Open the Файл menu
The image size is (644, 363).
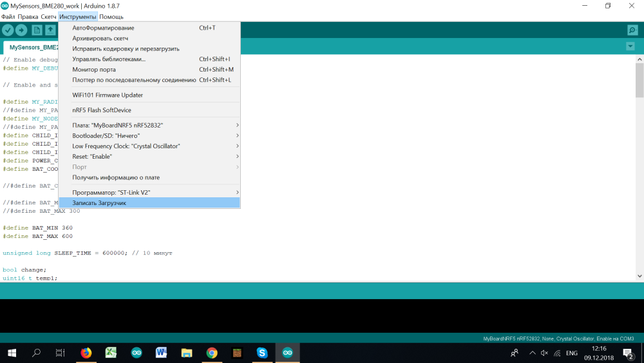click(8, 17)
